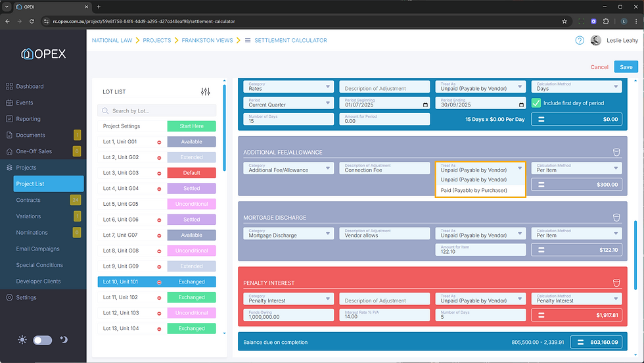Click the OPEX logo
This screenshot has width=644, height=363.
point(43,54)
